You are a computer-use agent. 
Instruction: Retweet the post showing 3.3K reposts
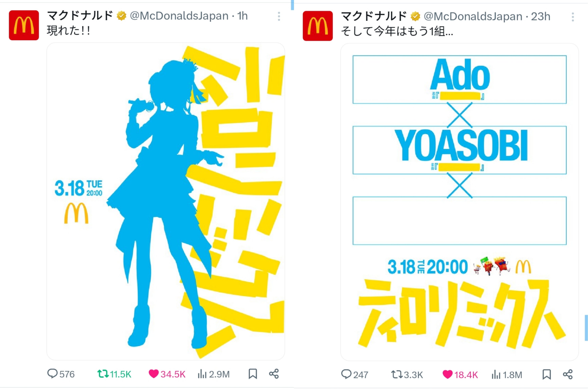pos(407,375)
